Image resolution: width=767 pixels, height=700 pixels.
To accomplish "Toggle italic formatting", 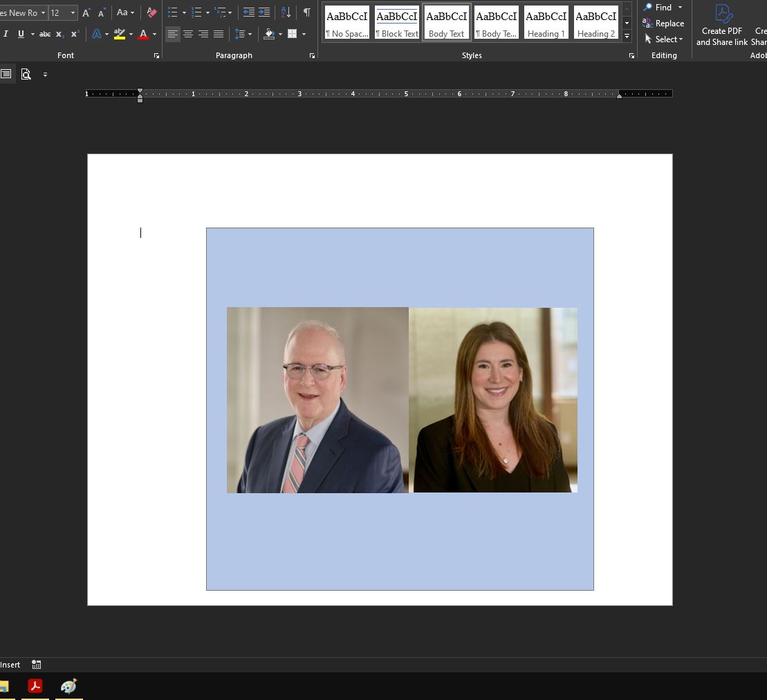I will [6, 34].
